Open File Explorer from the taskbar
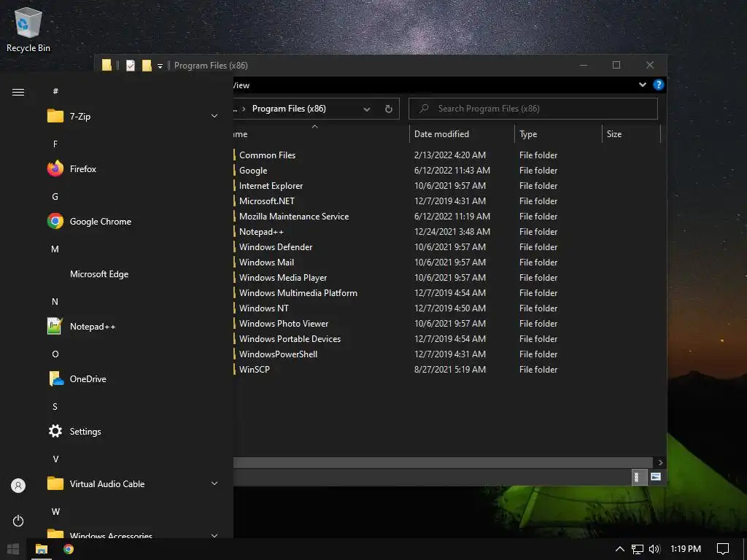747x560 pixels. click(42, 549)
